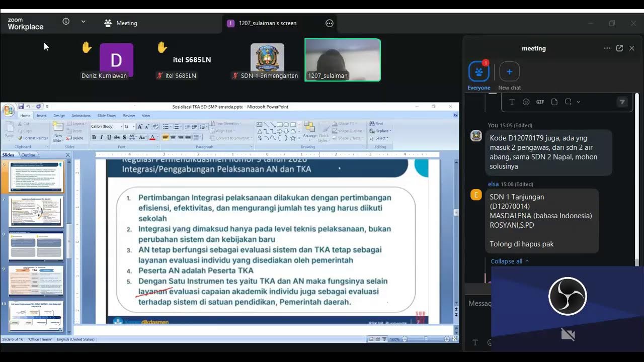Collapse all chat replies
This screenshot has width=644, height=362.
click(510, 261)
